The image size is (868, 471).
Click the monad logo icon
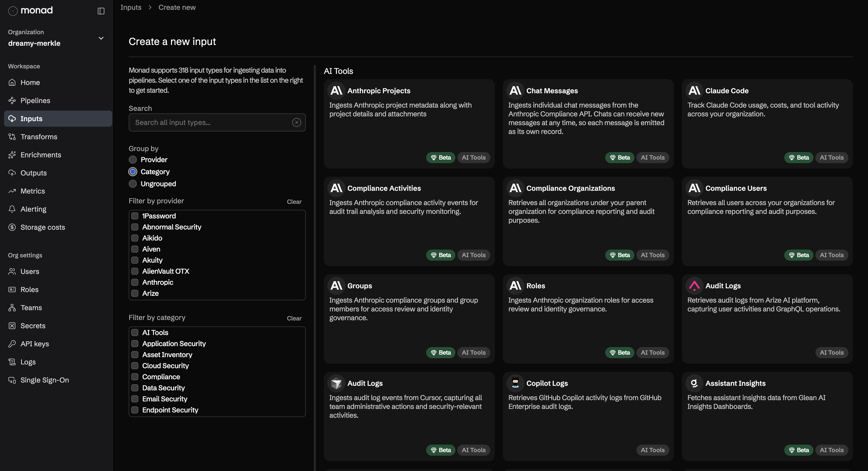click(13, 11)
